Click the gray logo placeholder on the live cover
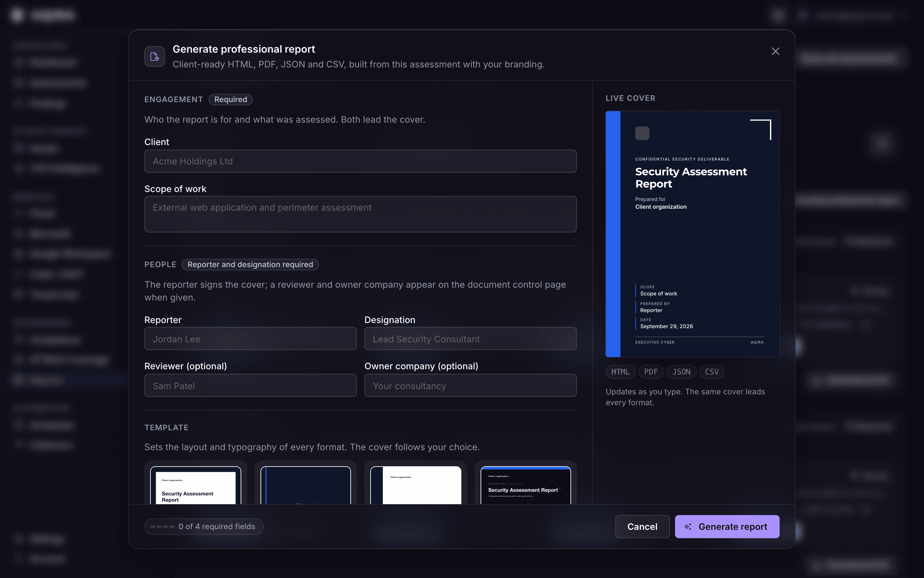This screenshot has width=924, height=578. (642, 133)
